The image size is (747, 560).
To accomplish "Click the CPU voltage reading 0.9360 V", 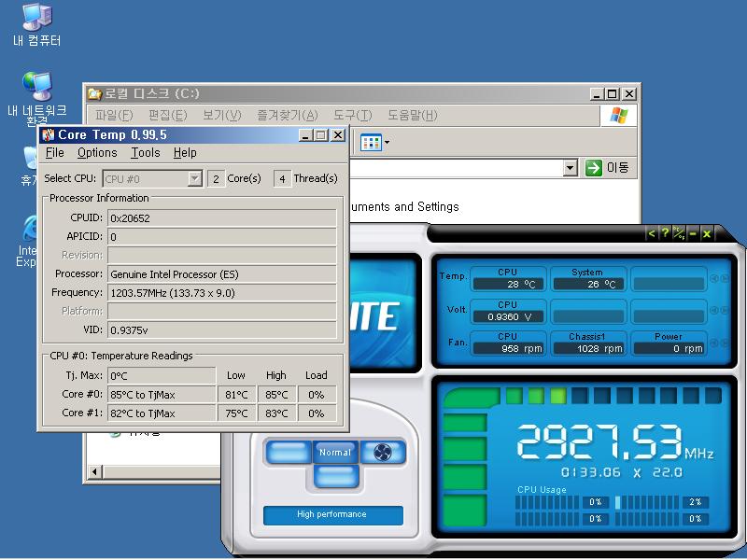I will 509,316.
